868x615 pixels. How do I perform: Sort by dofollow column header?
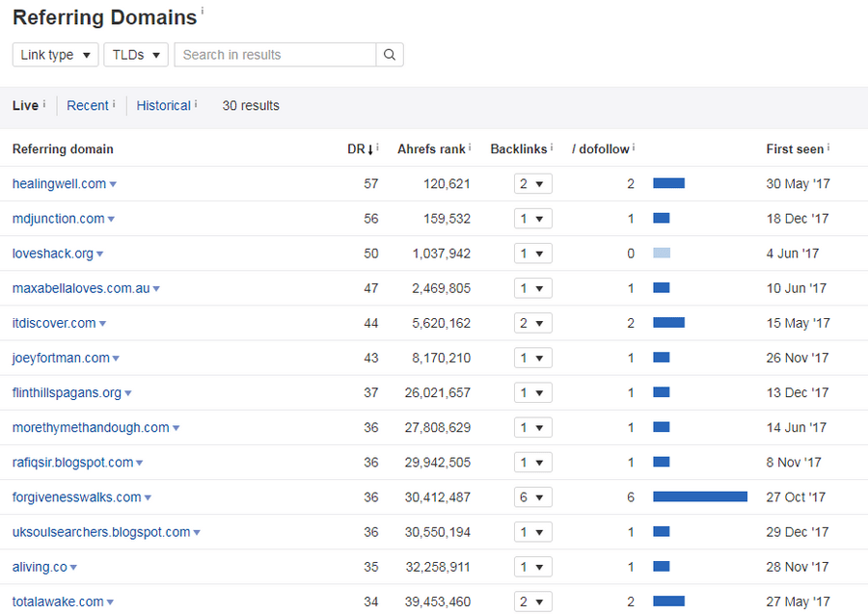point(601,149)
